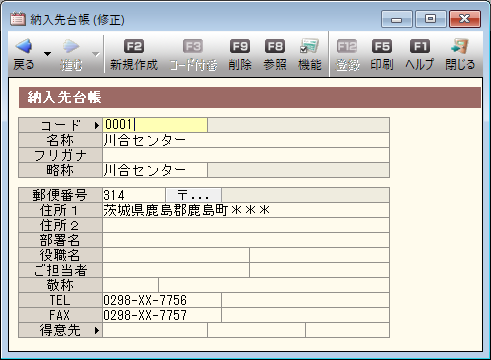This screenshot has width=491, height=360.
Task: Minimize the 納入先台帳 window
Action: coord(397,19)
